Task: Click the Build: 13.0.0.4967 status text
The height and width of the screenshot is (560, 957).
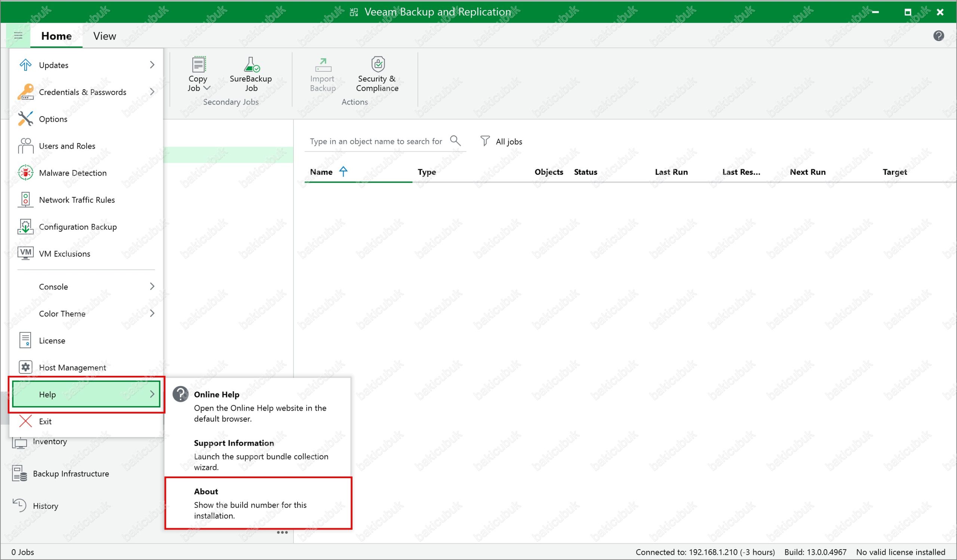Action: click(815, 552)
